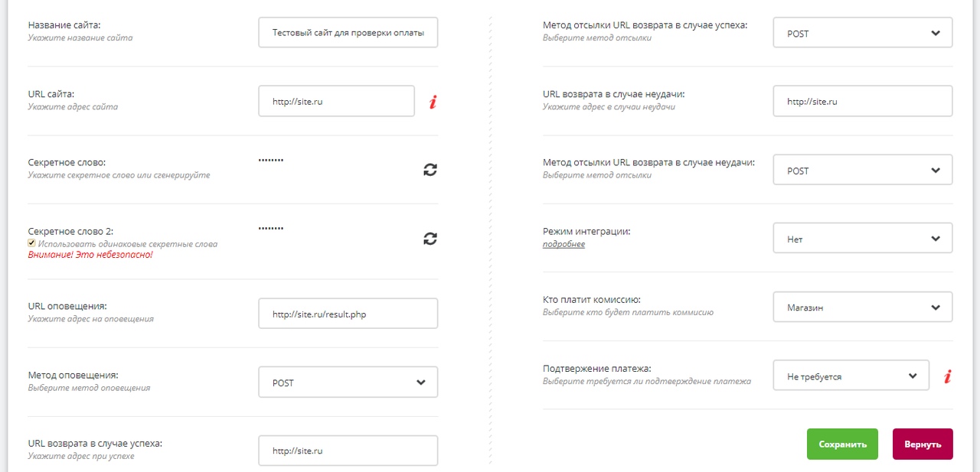Viewport: 980px width, 472px height.
Task: Click the red info icon beside URL сайта
Action: coord(433,102)
